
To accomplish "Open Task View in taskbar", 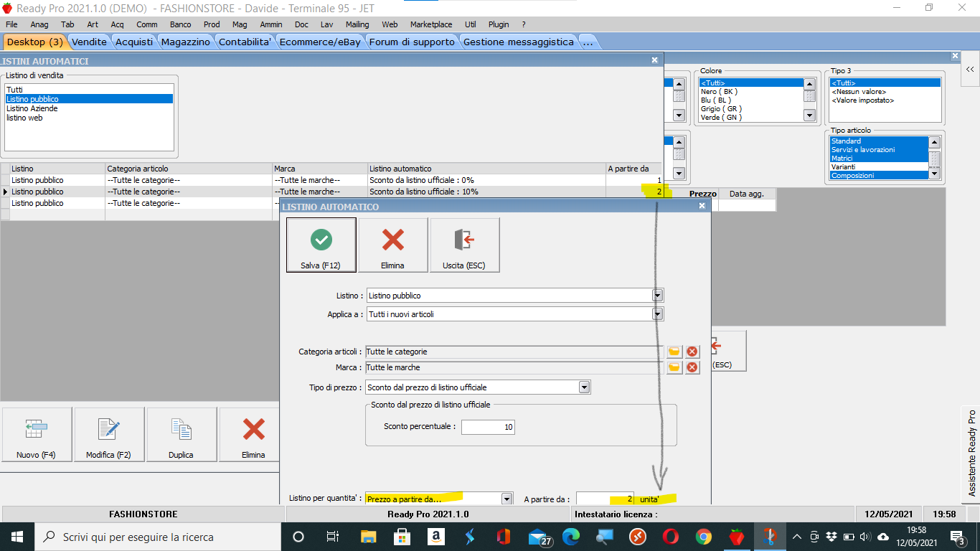I will tap(333, 537).
